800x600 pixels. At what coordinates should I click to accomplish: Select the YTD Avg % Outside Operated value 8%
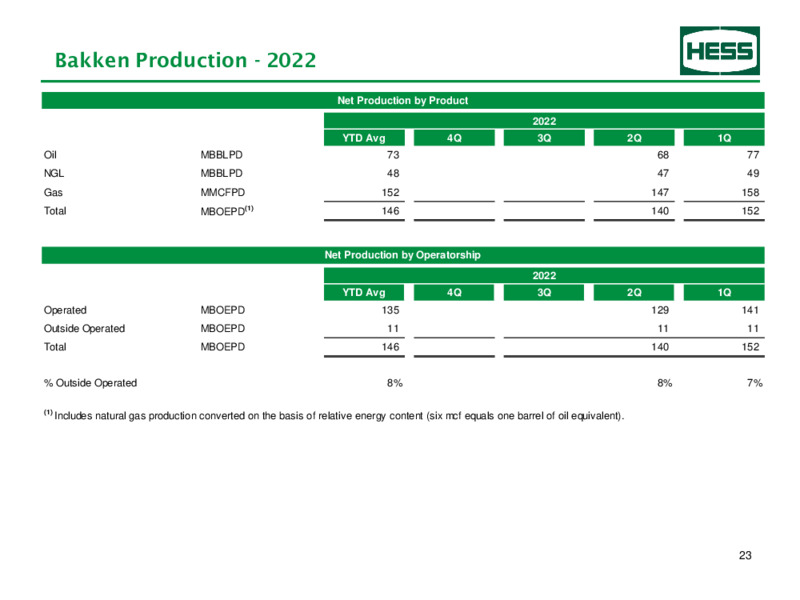tap(394, 383)
